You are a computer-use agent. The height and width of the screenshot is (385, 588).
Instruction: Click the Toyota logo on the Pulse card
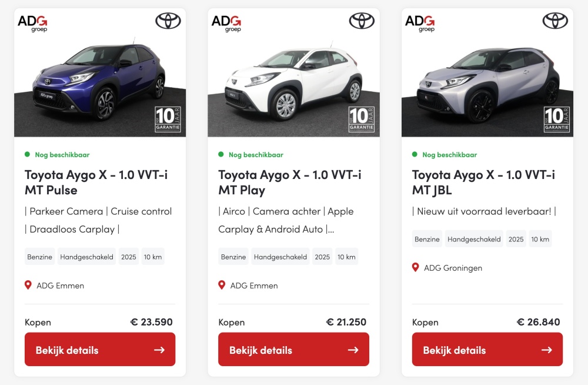[x=168, y=21]
